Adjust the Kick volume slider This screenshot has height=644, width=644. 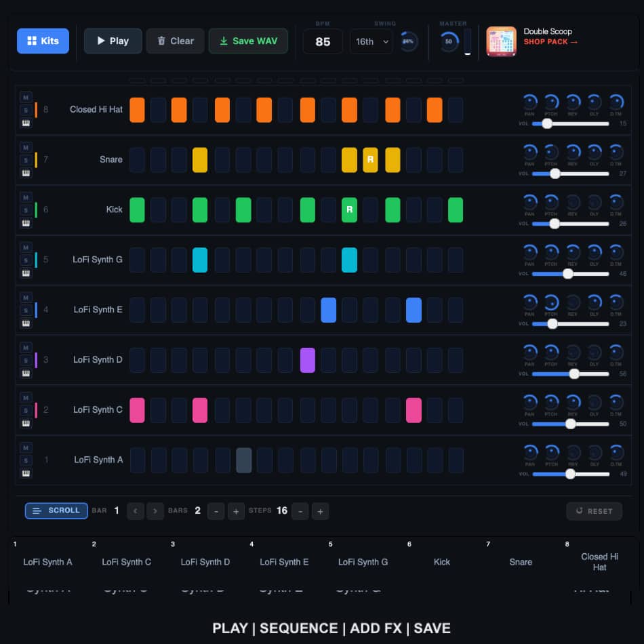coord(570,224)
